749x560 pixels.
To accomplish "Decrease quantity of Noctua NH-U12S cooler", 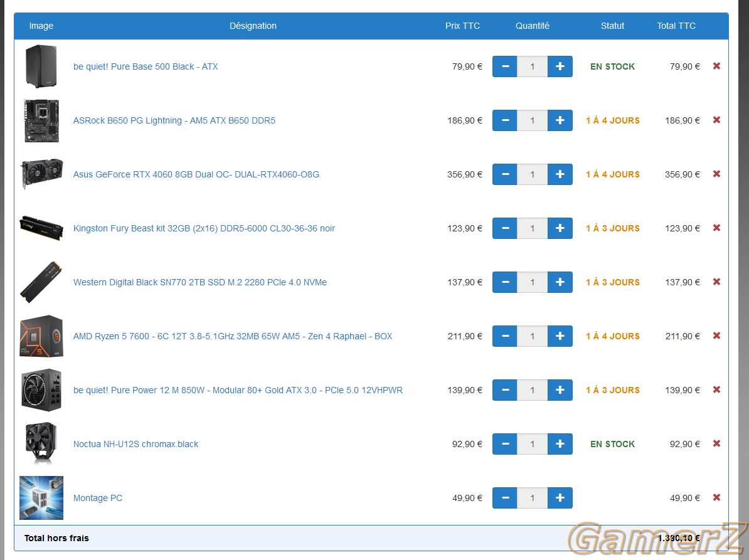I will [x=505, y=444].
